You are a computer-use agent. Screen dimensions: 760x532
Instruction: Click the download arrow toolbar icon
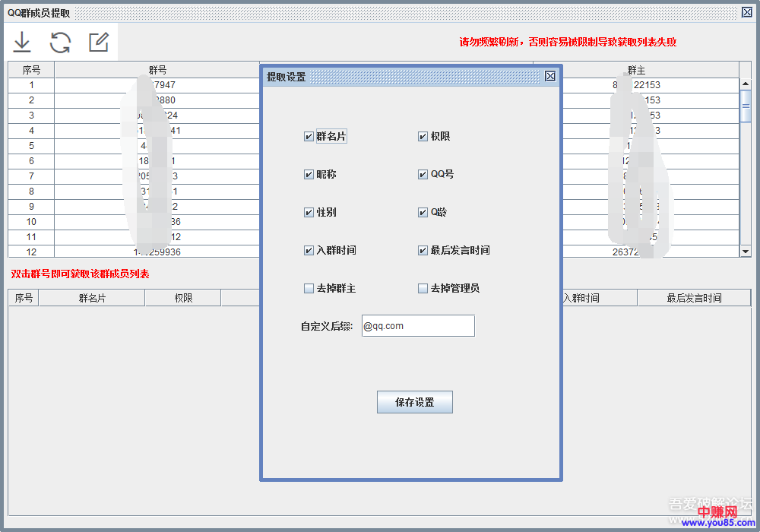point(22,42)
